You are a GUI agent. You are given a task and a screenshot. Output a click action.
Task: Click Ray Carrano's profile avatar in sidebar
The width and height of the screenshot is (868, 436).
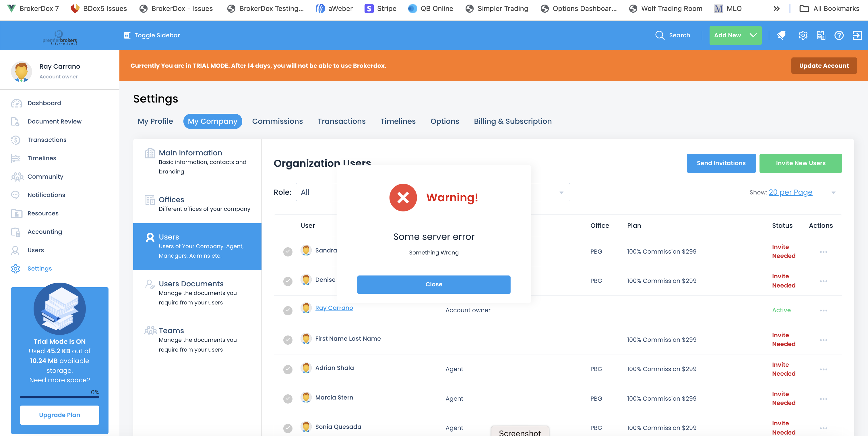(x=22, y=72)
